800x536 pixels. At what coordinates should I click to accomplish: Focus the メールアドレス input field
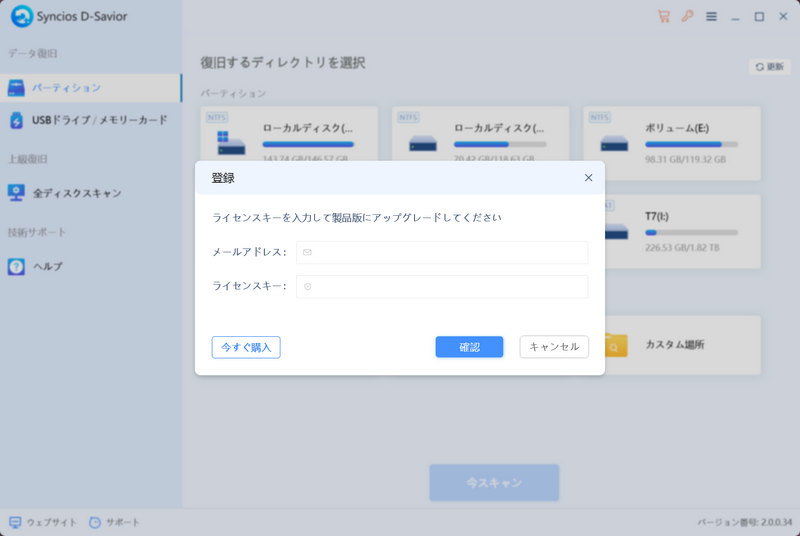pyautogui.click(x=442, y=252)
